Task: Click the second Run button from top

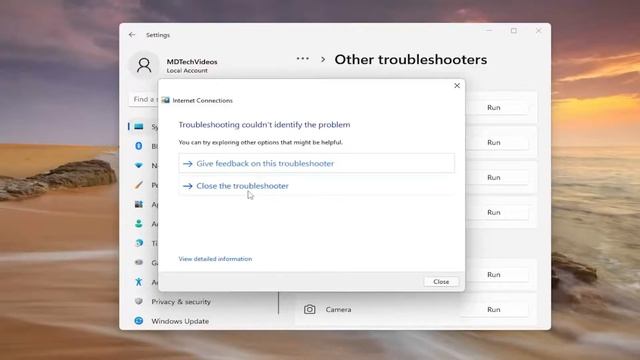Action: tap(493, 142)
